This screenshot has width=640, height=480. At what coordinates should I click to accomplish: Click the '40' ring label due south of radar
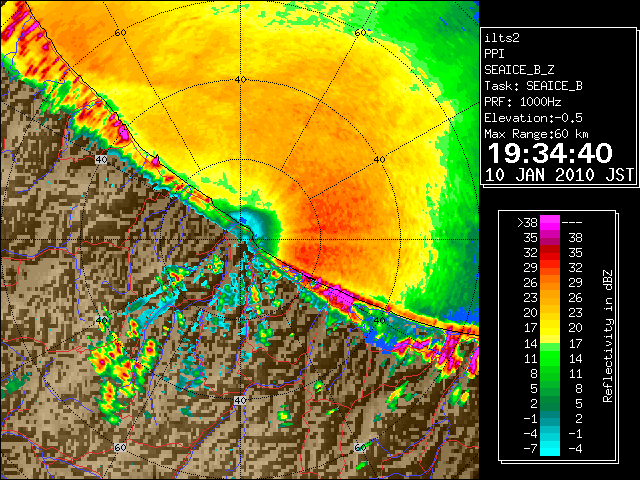tap(240, 400)
